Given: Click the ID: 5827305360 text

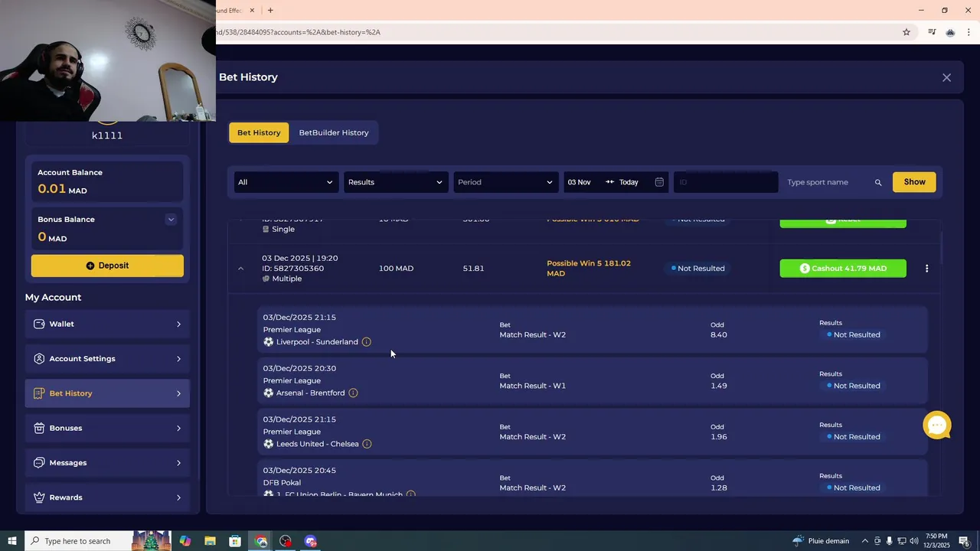Looking at the screenshot, I should (x=292, y=269).
